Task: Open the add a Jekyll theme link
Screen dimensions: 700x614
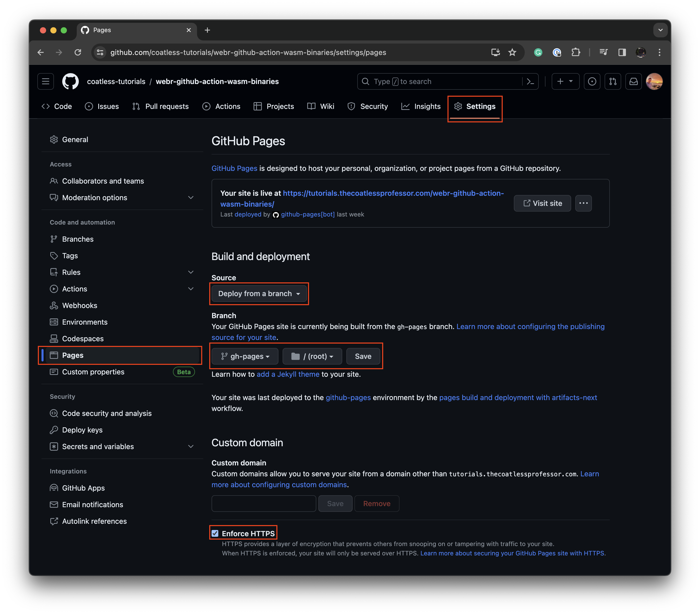Action: [x=288, y=374]
